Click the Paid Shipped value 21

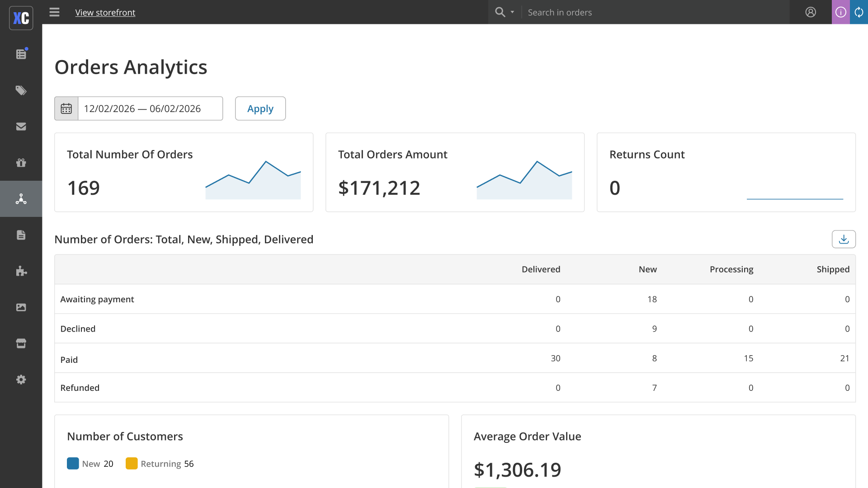click(845, 358)
